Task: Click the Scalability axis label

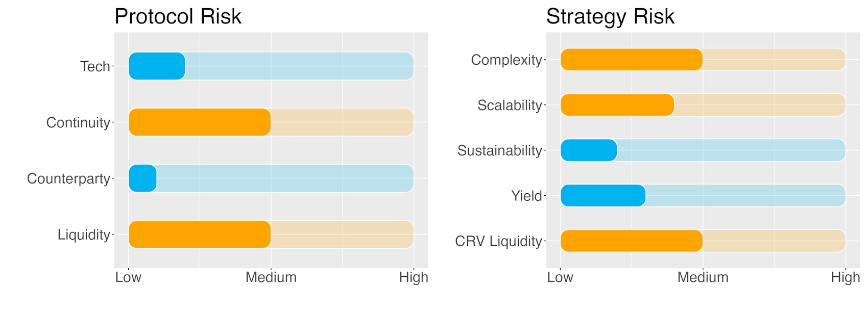Action: tap(510, 105)
